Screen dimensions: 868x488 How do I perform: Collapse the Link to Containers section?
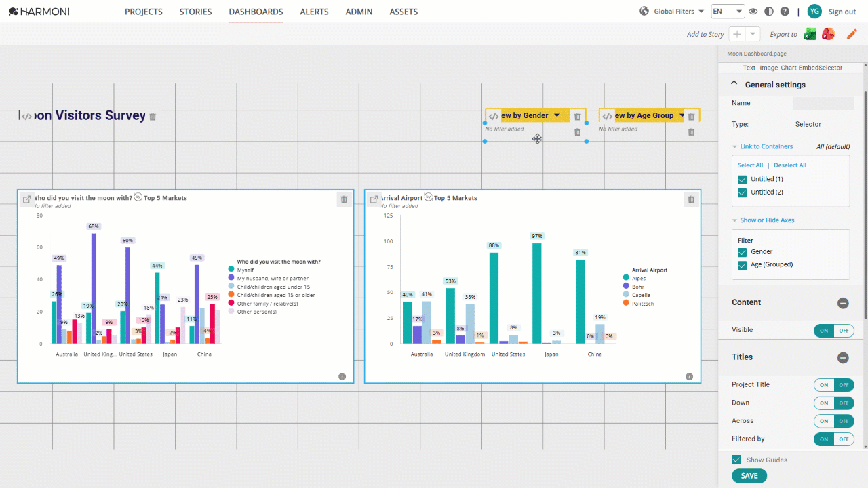tap(734, 147)
